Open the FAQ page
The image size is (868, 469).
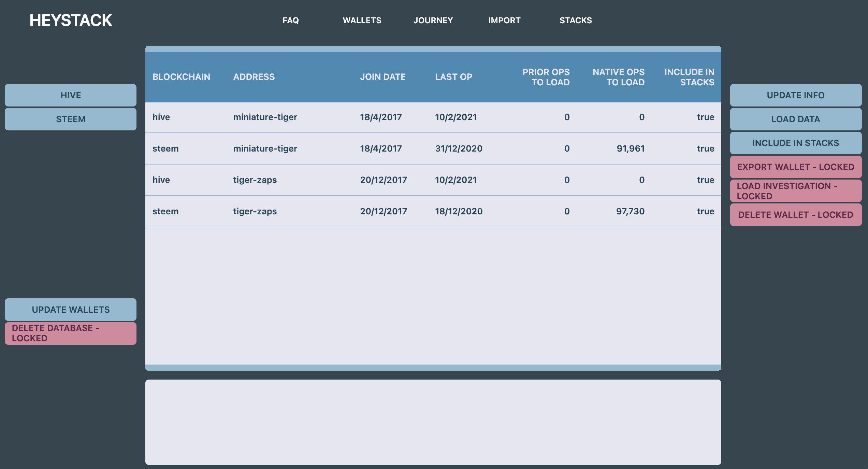pos(290,20)
